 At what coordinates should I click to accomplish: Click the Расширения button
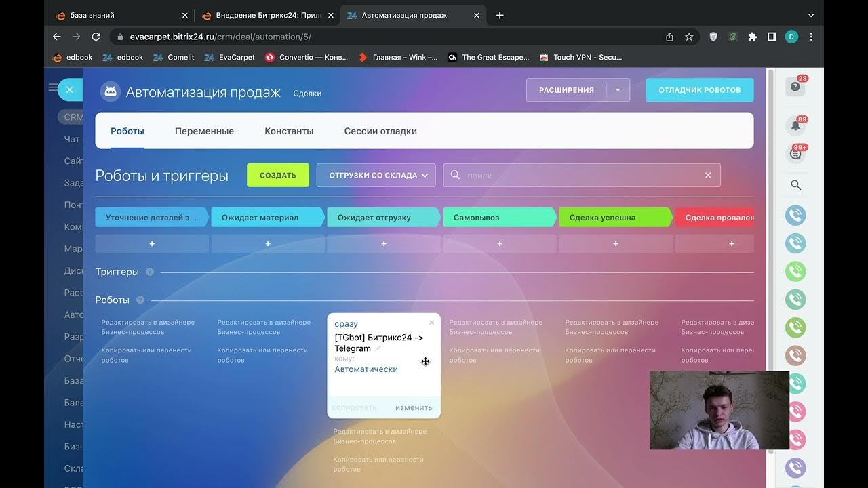coord(566,90)
